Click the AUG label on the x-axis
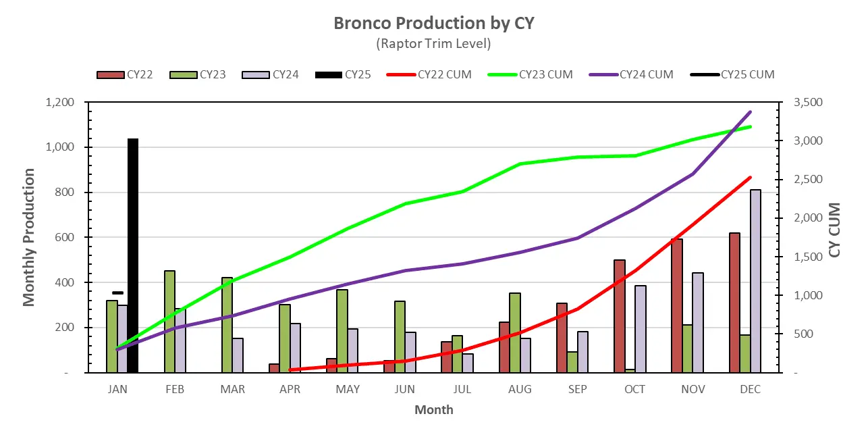This screenshot has height=435, width=868. pyautogui.click(x=520, y=390)
